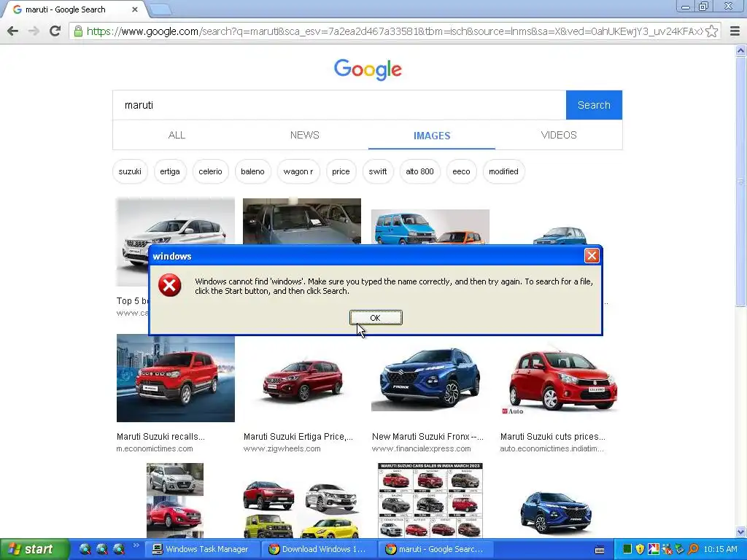Click the blue Search button
This screenshot has height=560, width=747.
(594, 105)
